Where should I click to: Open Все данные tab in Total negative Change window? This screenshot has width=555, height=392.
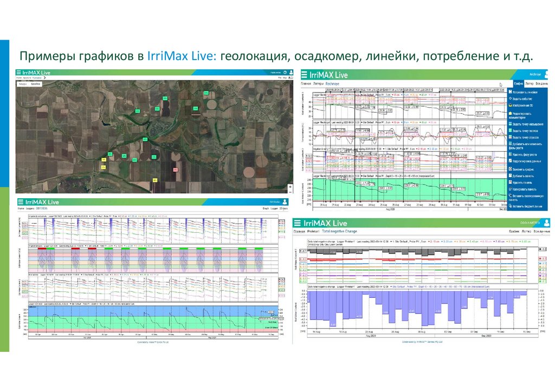click(542, 232)
